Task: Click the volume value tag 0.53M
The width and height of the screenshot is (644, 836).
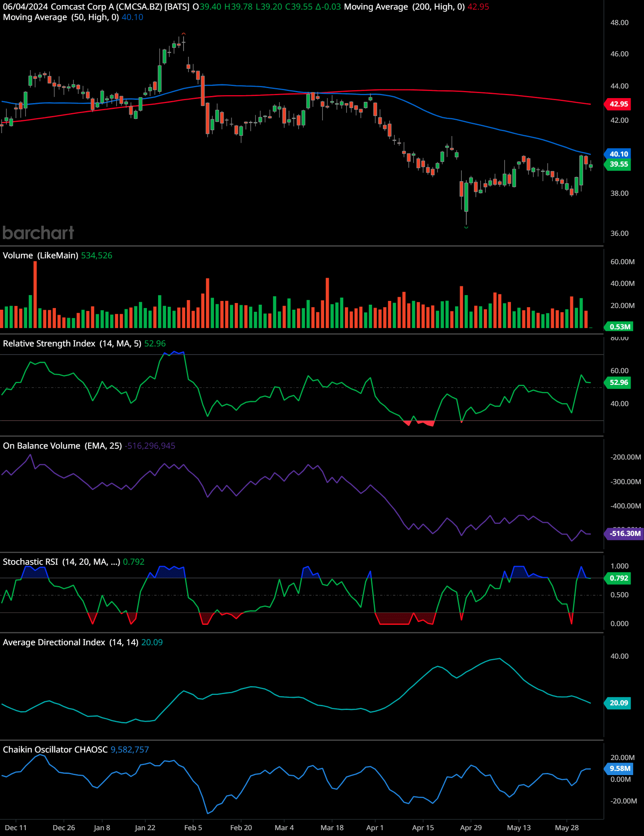Action: (x=619, y=326)
